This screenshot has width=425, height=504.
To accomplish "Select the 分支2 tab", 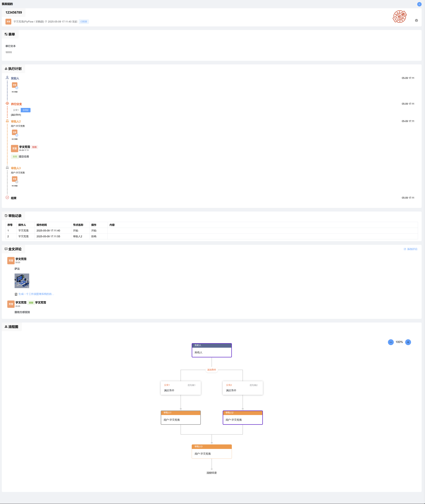I will (x=26, y=110).
